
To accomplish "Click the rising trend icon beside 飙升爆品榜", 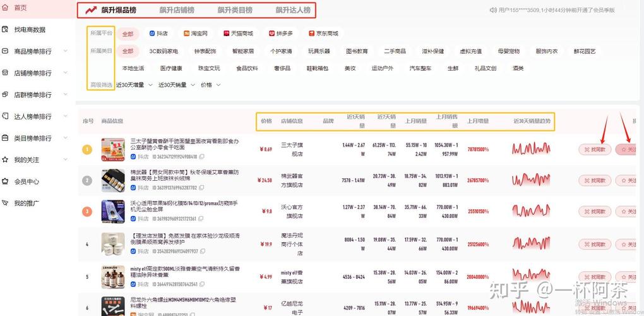I will (x=91, y=10).
